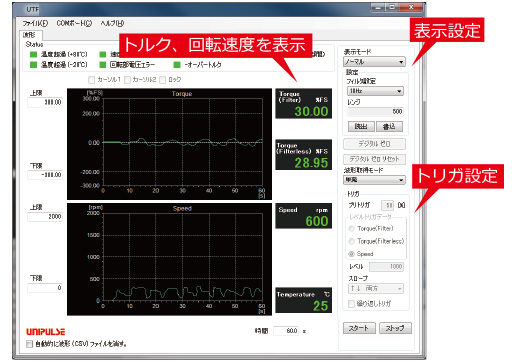The width and height of the screenshot is (512, 362).
Task: Click the デジタルゼロ button
Action: pos(374,144)
